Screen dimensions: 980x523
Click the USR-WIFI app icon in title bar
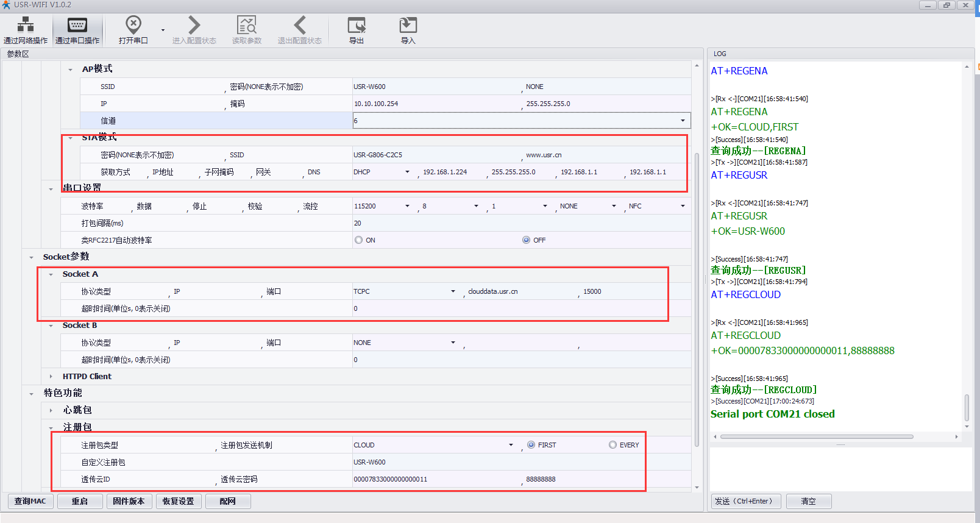pos(6,5)
